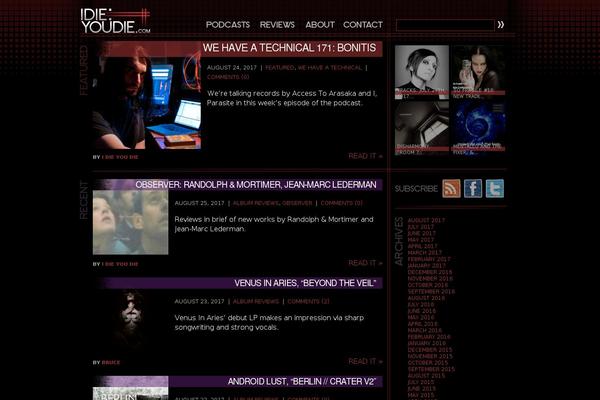Open the About menu item
This screenshot has width=600, height=400.
pyautogui.click(x=320, y=25)
